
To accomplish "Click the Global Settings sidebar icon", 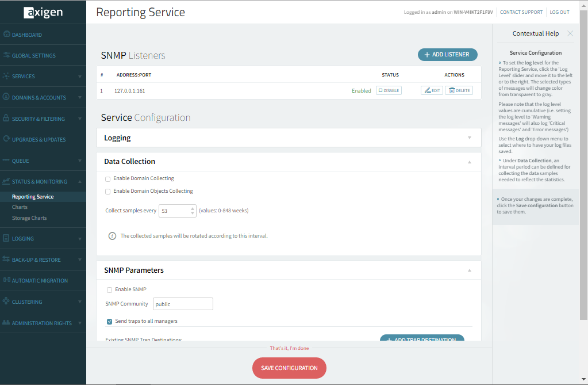I will pyautogui.click(x=6, y=55).
